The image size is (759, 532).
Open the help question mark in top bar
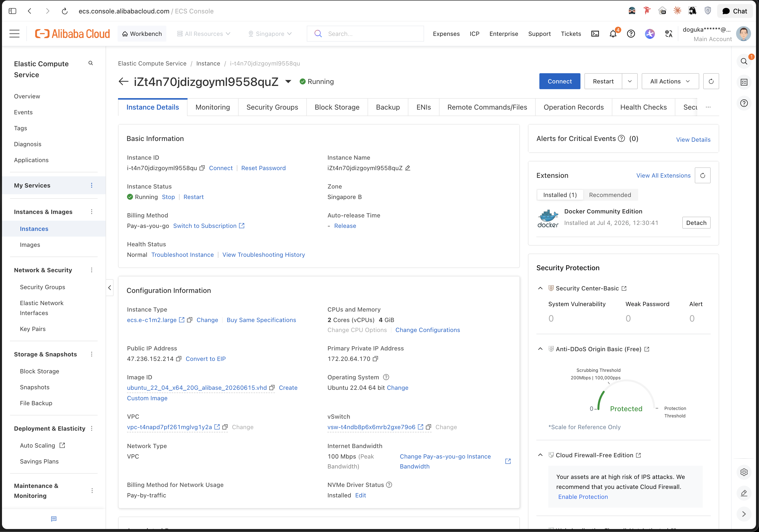pos(631,34)
